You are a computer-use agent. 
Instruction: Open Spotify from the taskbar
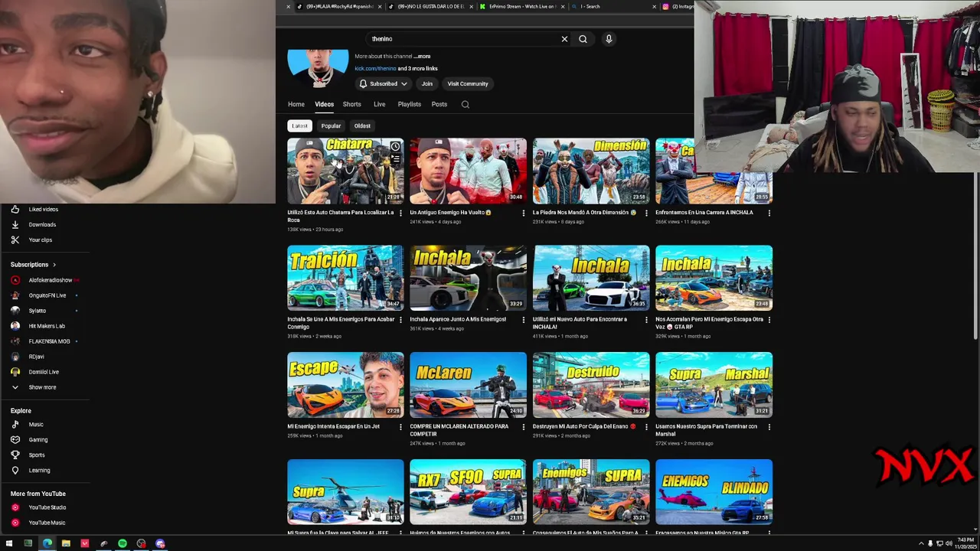pyautogui.click(x=122, y=543)
